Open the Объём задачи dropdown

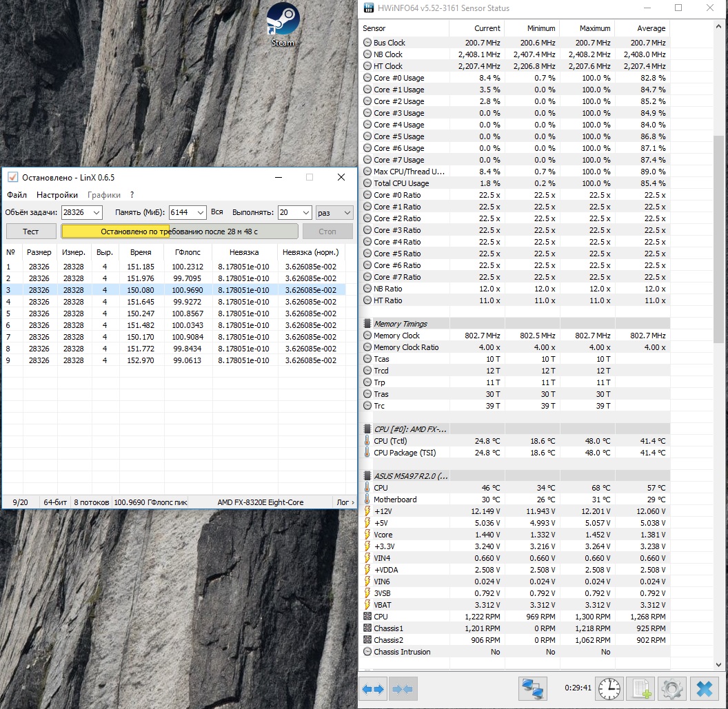coord(95,213)
